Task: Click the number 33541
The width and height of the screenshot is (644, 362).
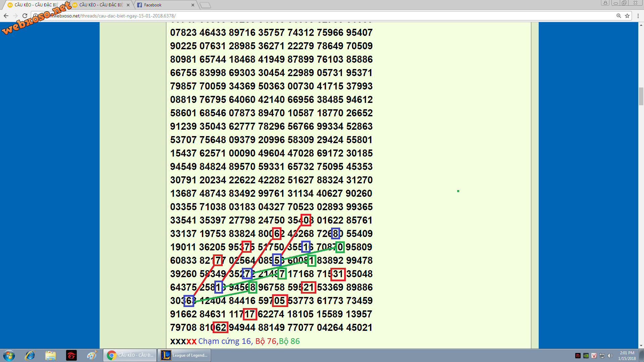Action: coord(183,220)
